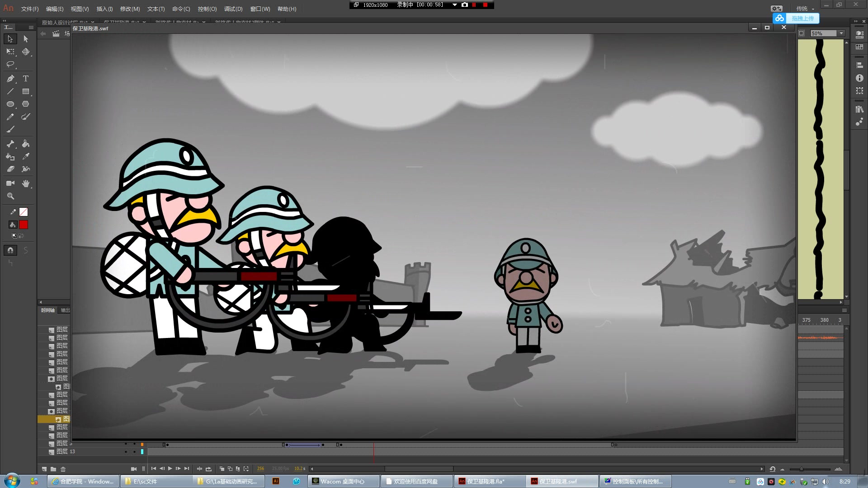The width and height of the screenshot is (868, 488).
Task: Select the Zoom magnifier tool
Action: pos(10,196)
